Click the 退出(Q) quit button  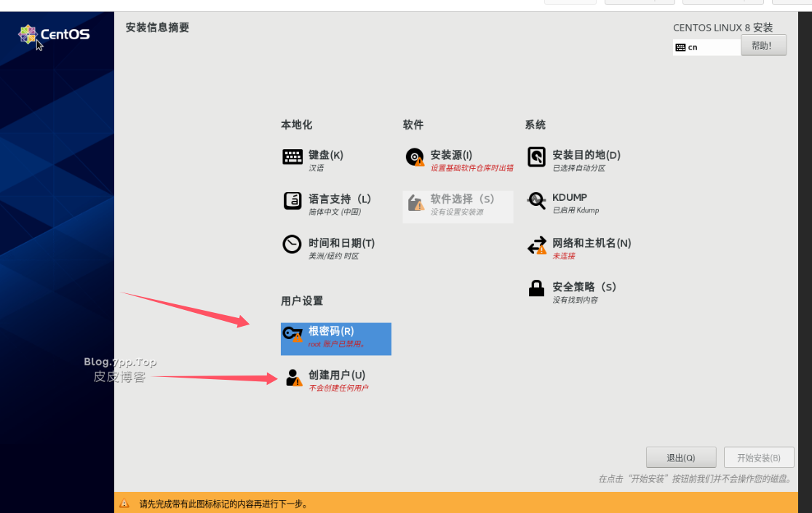tap(681, 458)
